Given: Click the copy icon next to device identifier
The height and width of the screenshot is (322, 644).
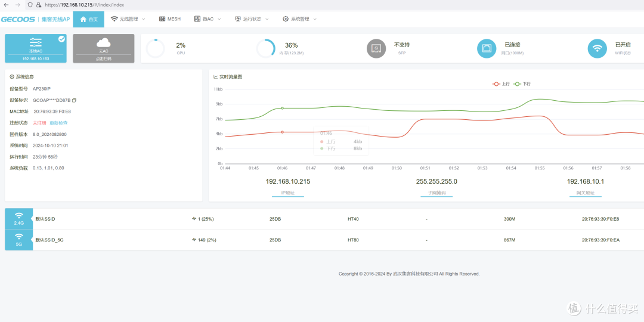Looking at the screenshot, I should (x=75, y=100).
